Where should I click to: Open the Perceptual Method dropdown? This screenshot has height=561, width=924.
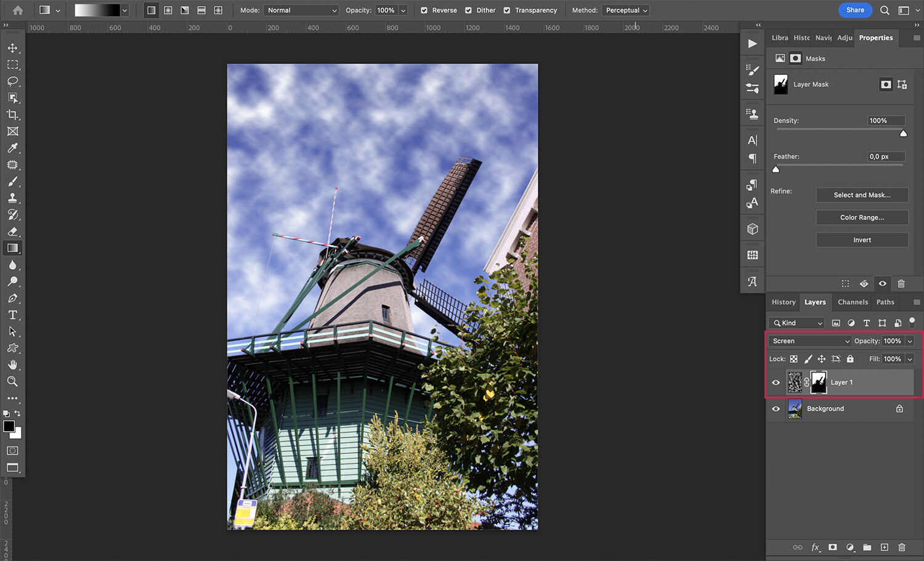[x=625, y=10]
